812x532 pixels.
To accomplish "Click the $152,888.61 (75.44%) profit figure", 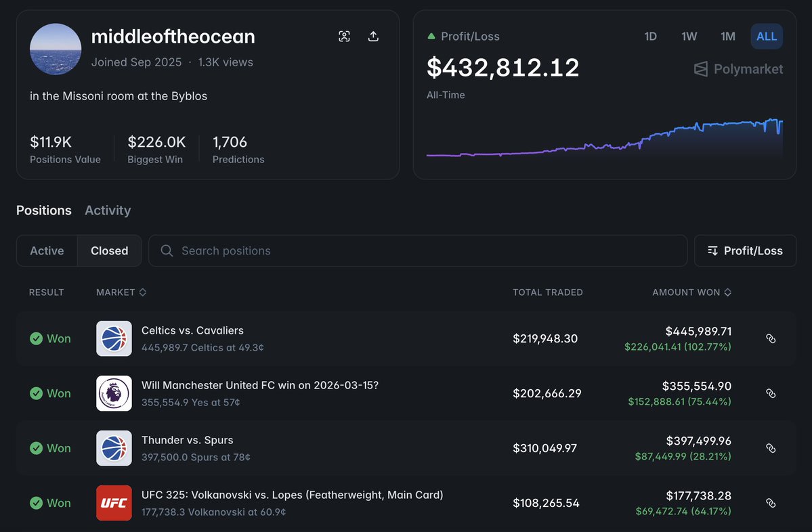I will (x=679, y=401).
